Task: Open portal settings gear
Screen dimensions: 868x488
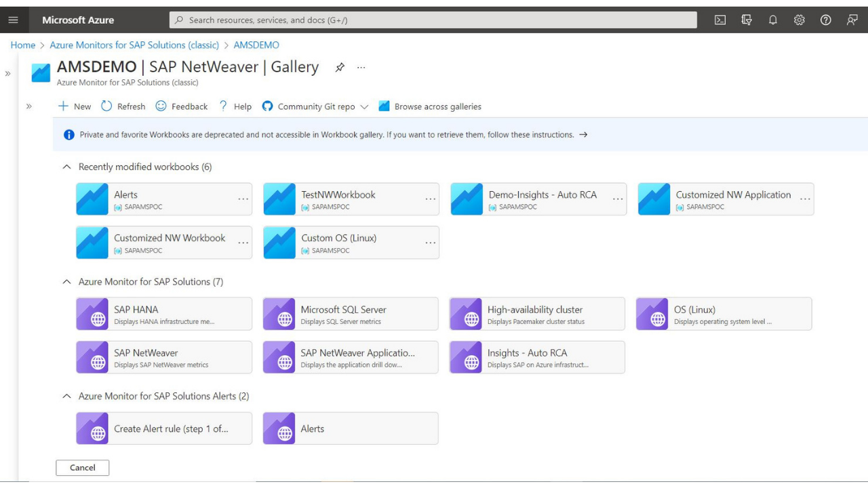Action: pyautogui.click(x=800, y=20)
